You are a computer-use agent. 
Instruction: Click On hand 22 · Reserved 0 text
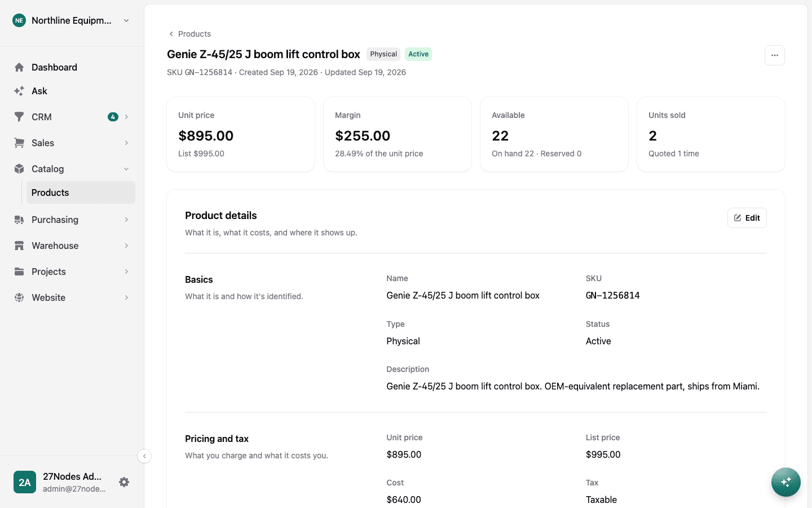[536, 154]
